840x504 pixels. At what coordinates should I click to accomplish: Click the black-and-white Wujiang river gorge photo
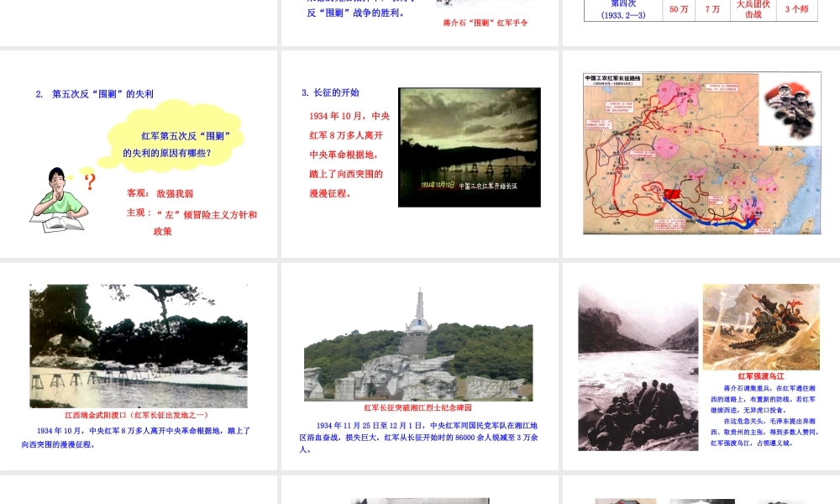click(638, 367)
